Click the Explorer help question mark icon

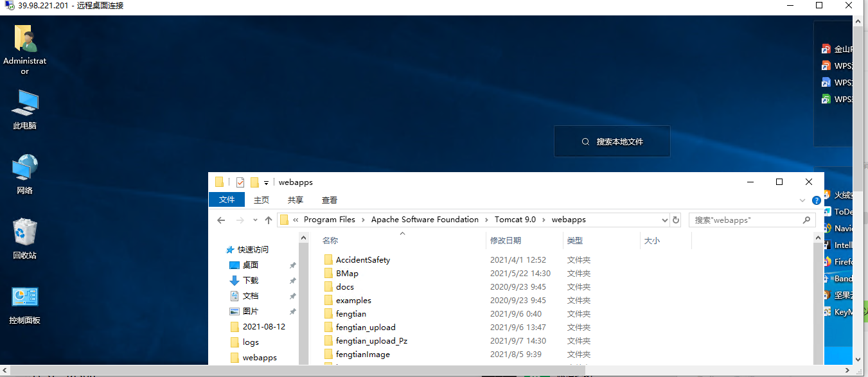(816, 200)
